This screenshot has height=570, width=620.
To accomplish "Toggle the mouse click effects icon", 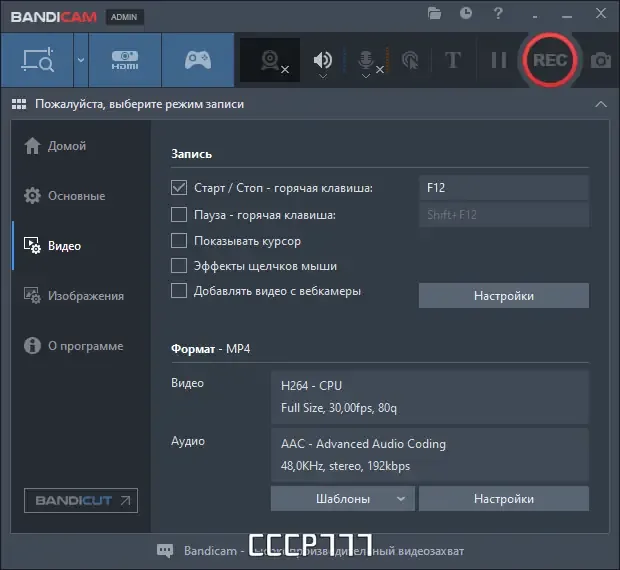I will [x=410, y=60].
